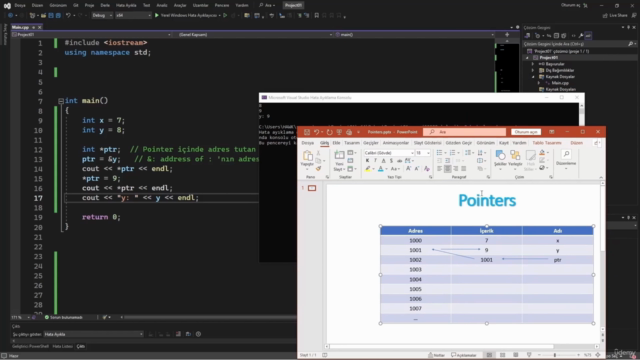The image size is (640, 360).
Task: Click the Notlar button in PowerPoint status bar
Action: click(436, 355)
